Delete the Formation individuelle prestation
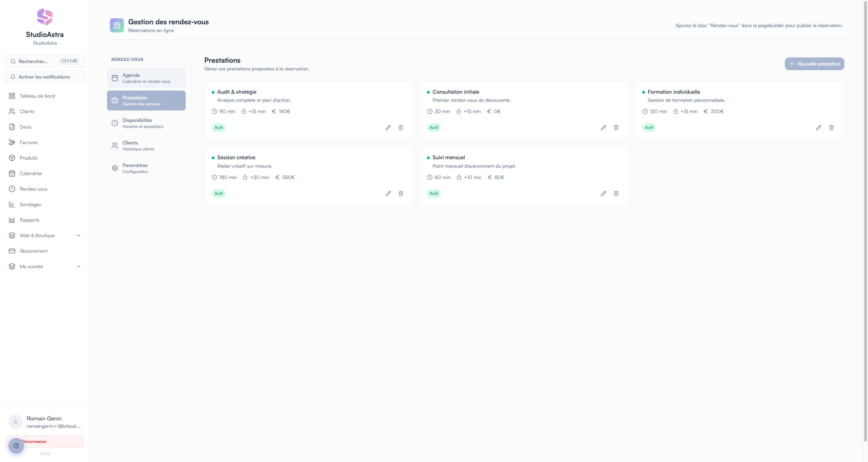The height and width of the screenshot is (462, 868). [x=831, y=128]
